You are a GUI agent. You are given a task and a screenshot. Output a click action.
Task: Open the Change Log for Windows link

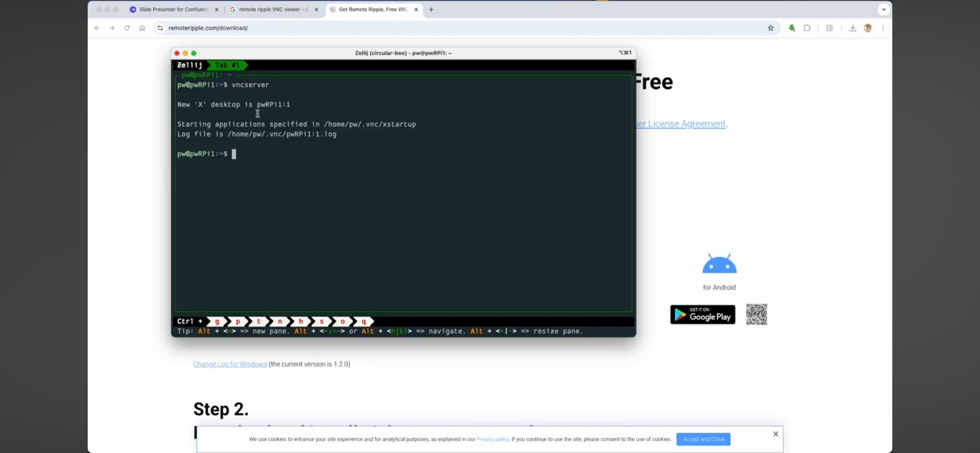(230, 364)
